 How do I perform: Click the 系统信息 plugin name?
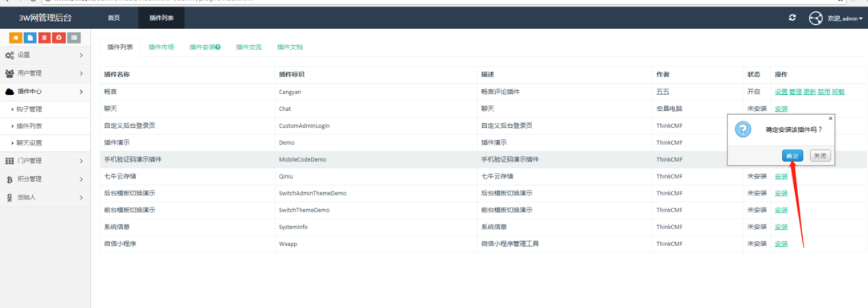117,227
